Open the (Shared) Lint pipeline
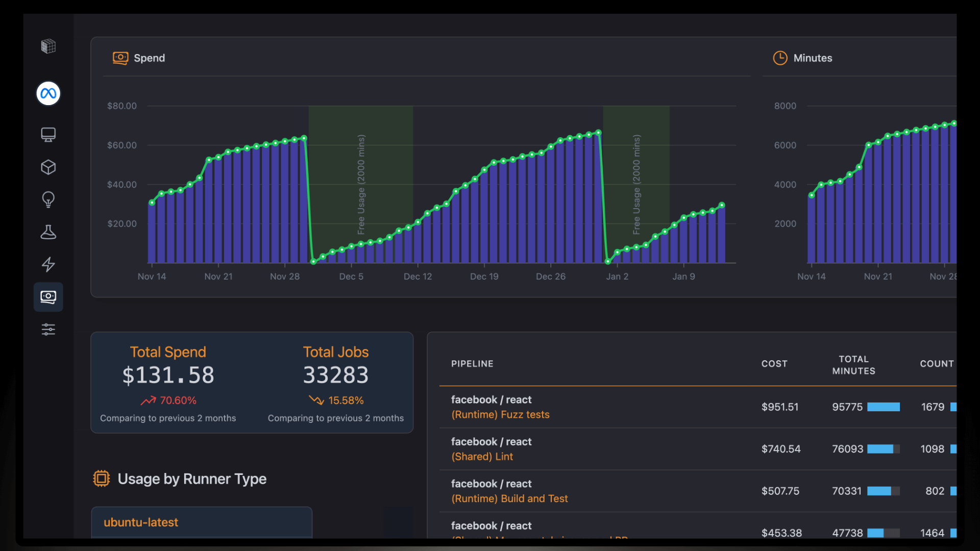 (482, 456)
